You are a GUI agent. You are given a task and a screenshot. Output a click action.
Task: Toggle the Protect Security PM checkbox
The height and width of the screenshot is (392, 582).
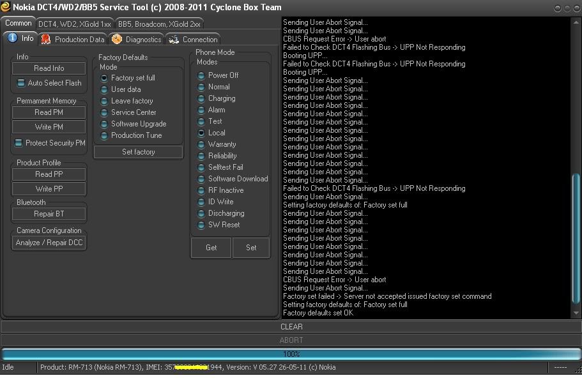tap(19, 143)
